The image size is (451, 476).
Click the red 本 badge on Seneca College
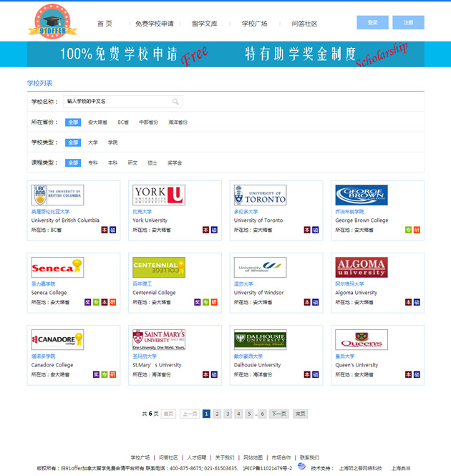(x=105, y=302)
